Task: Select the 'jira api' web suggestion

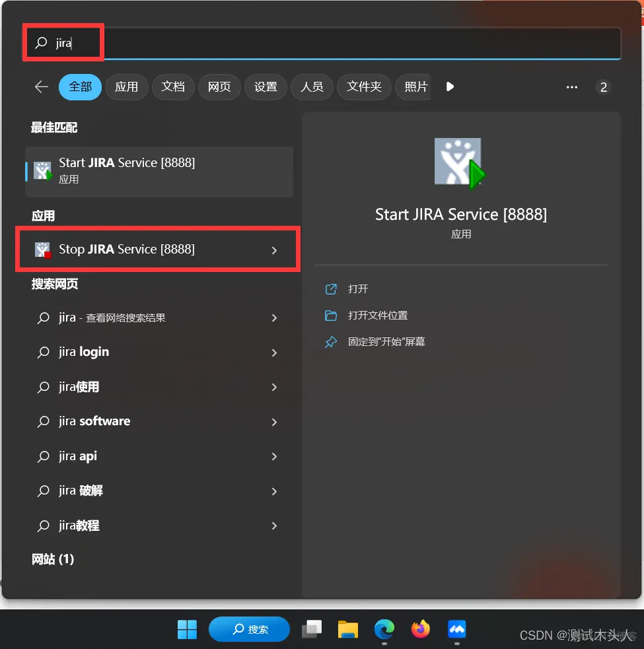Action: pyautogui.click(x=159, y=456)
